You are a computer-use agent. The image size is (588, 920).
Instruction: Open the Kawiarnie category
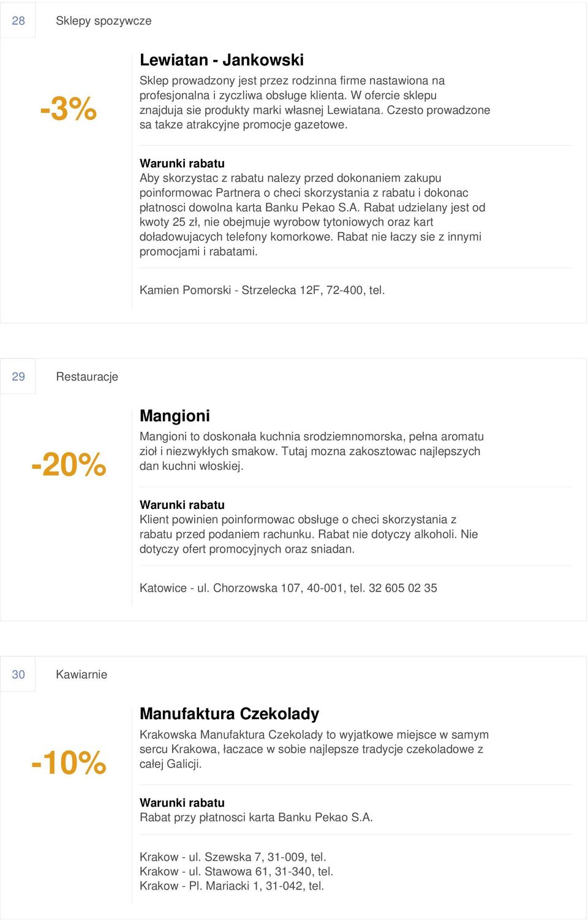tap(81, 674)
